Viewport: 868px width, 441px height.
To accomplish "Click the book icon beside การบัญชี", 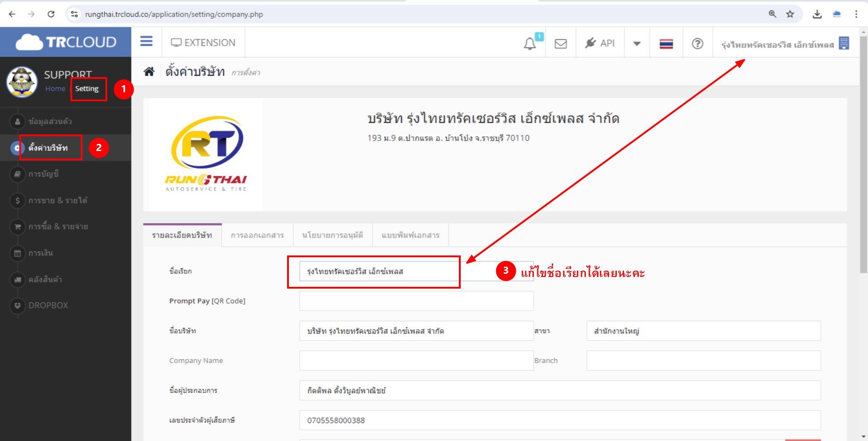I will pos(17,174).
